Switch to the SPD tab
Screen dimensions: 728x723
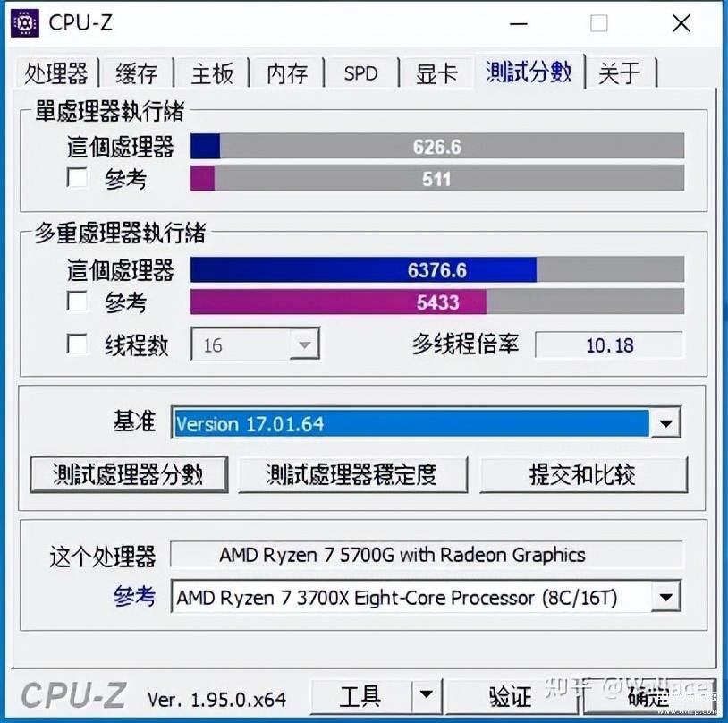coord(360,73)
